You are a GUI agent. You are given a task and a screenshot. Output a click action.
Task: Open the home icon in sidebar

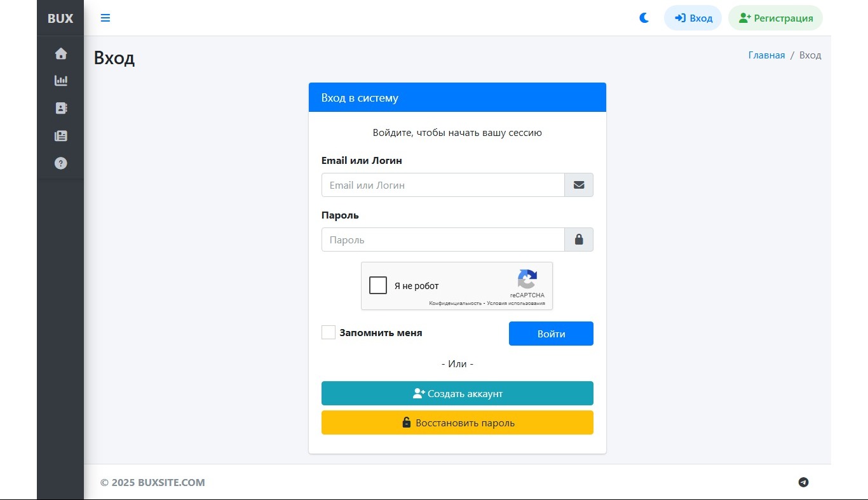[x=61, y=54]
